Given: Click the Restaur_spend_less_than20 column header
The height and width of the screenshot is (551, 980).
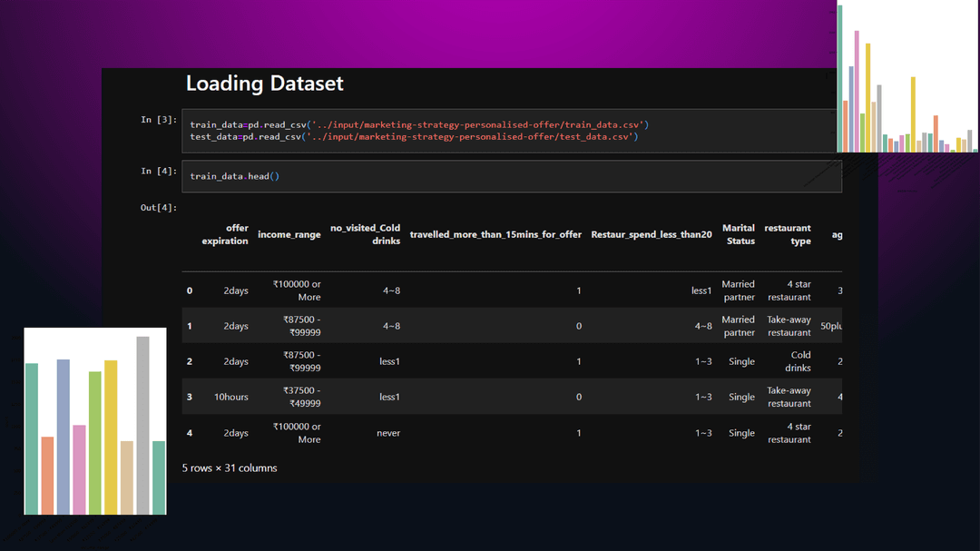Looking at the screenshot, I should [652, 235].
